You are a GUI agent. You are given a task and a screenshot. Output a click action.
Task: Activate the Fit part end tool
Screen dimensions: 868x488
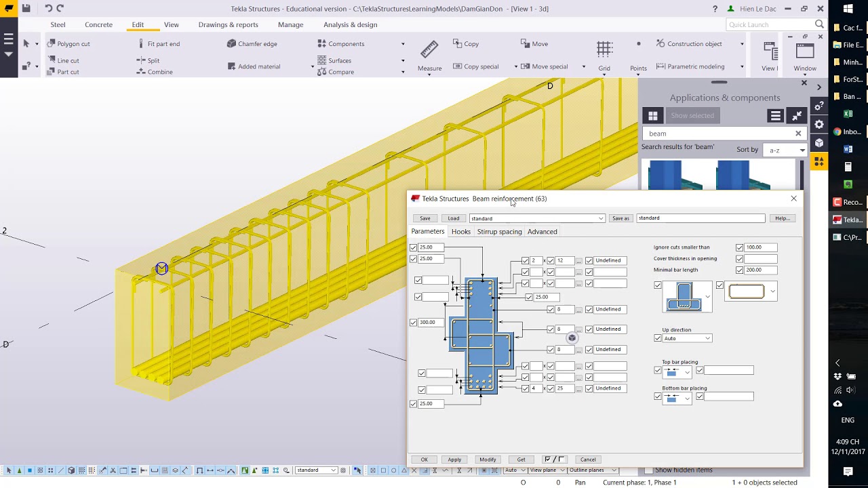[158, 43]
